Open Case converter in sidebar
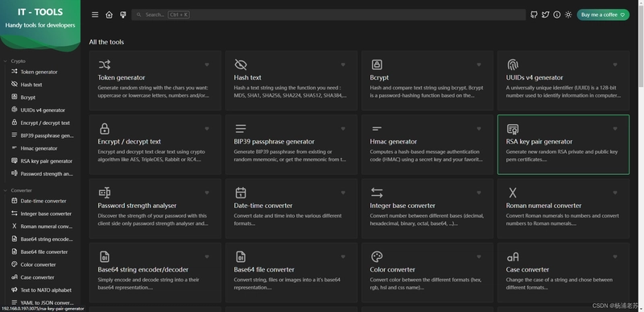 click(37, 277)
